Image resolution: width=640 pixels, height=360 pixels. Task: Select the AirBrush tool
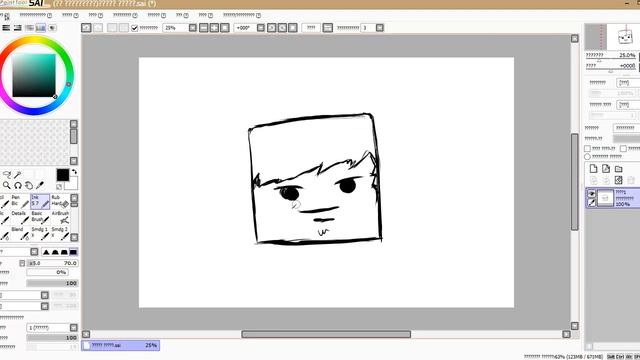tap(60, 218)
